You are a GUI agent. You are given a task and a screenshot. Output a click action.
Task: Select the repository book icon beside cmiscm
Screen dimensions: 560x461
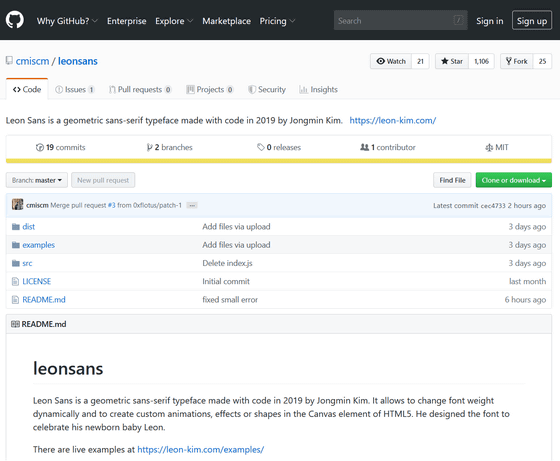tap(9, 60)
